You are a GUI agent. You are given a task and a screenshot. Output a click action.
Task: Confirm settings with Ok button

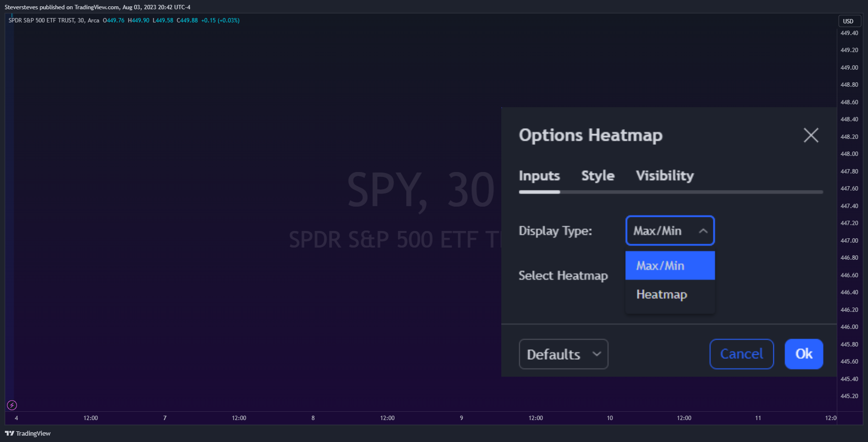(804, 354)
